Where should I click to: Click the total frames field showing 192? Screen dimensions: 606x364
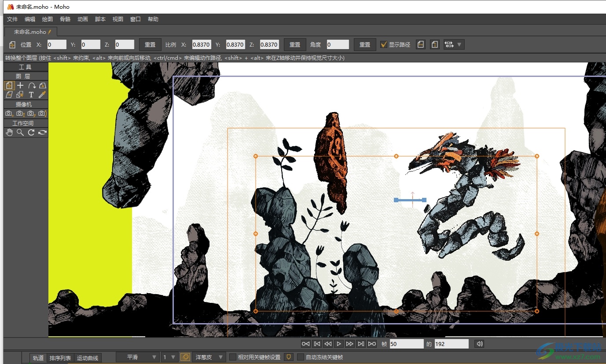tap(452, 344)
